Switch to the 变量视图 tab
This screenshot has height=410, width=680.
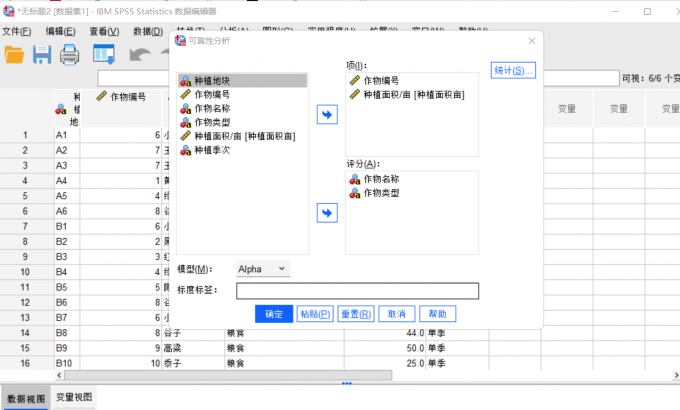tap(74, 397)
